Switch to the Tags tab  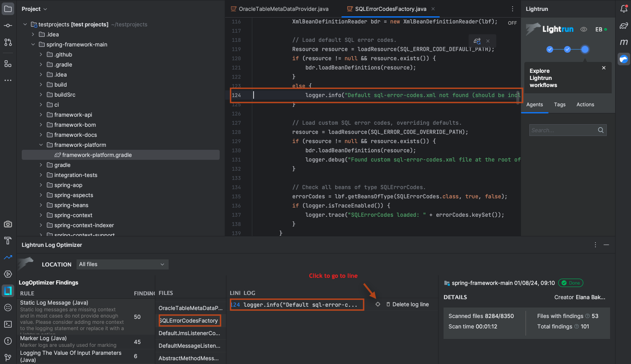[x=559, y=105]
